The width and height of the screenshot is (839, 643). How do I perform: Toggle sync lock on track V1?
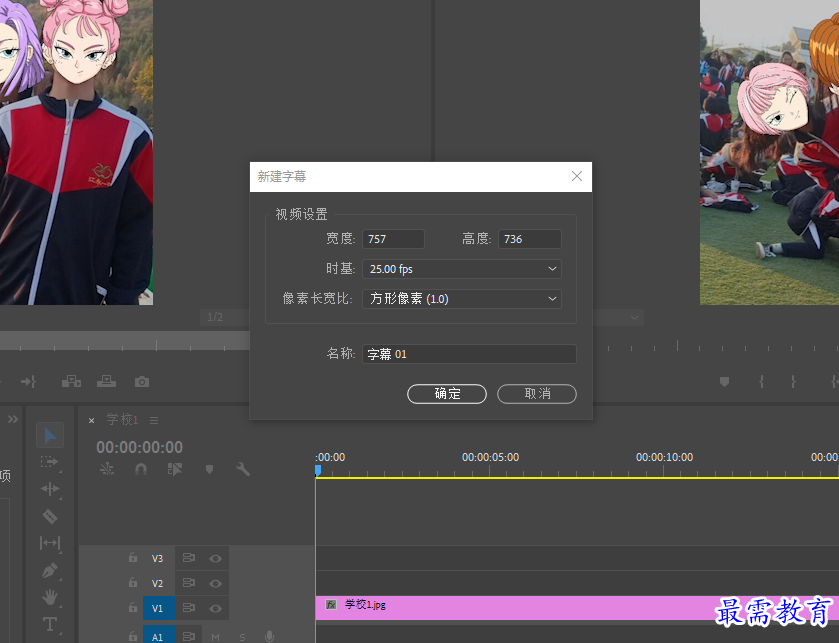(189, 608)
